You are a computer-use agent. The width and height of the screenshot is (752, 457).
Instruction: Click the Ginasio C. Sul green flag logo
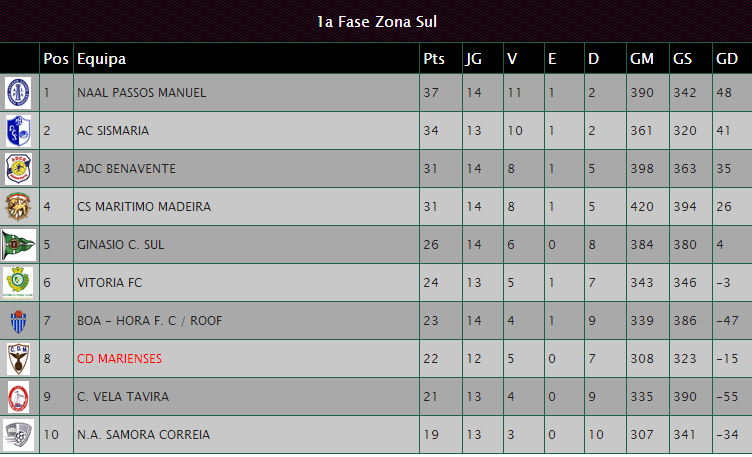tap(19, 245)
